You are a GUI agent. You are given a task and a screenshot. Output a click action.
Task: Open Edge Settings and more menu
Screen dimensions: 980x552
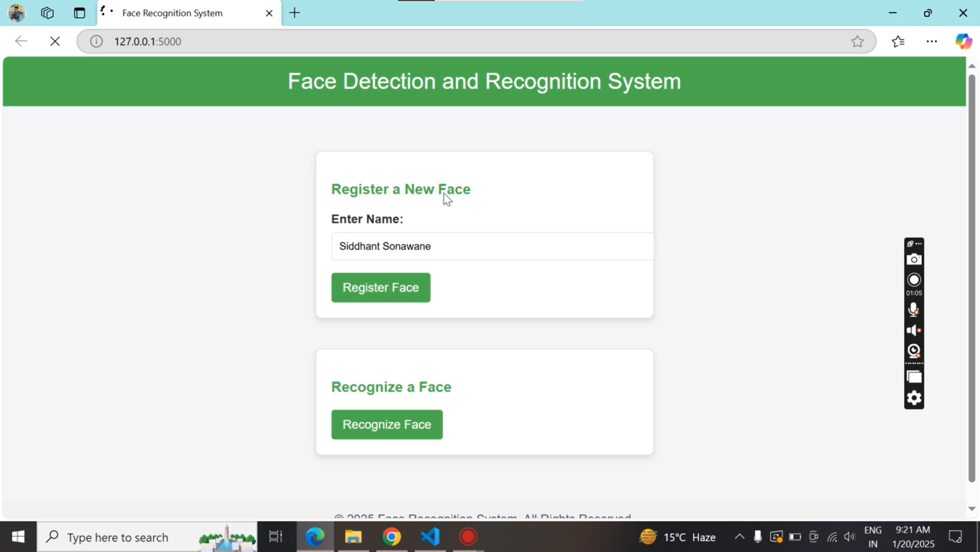pyautogui.click(x=931, y=41)
